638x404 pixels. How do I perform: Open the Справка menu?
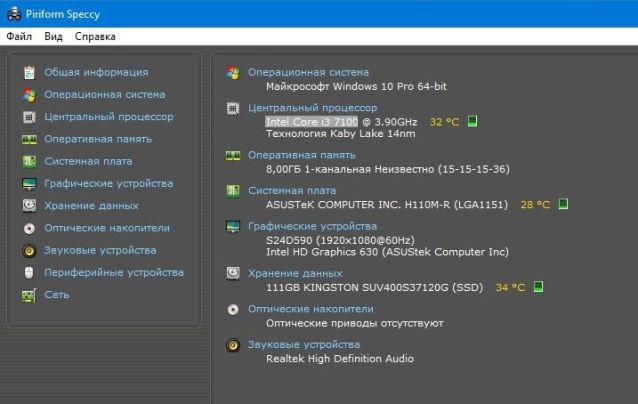click(95, 37)
